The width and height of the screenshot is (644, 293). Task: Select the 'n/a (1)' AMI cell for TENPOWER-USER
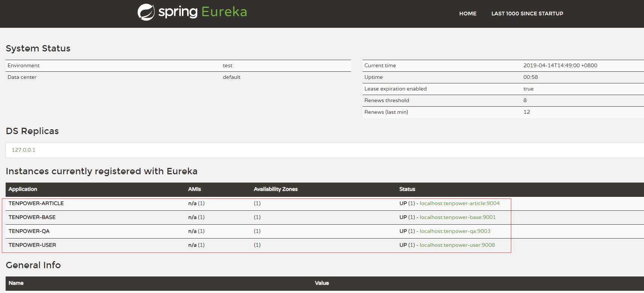point(197,245)
